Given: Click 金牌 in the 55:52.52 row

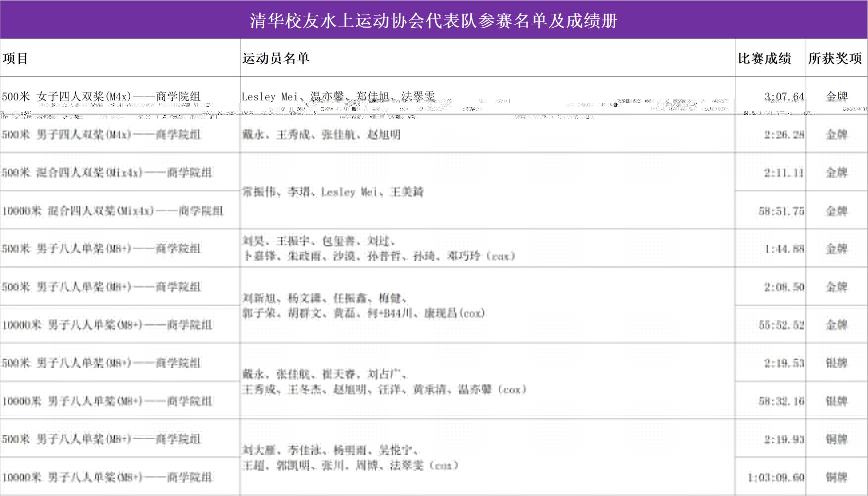Looking at the screenshot, I should pyautogui.click(x=837, y=324).
